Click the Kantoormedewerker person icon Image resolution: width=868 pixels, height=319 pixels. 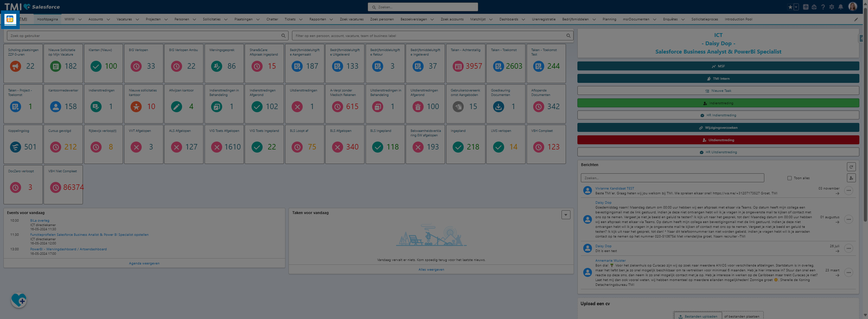coord(55,107)
